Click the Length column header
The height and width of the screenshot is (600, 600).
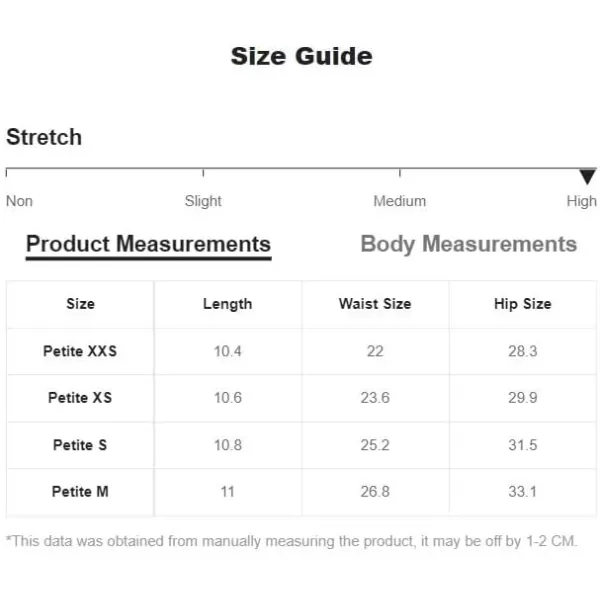pyautogui.click(x=228, y=304)
